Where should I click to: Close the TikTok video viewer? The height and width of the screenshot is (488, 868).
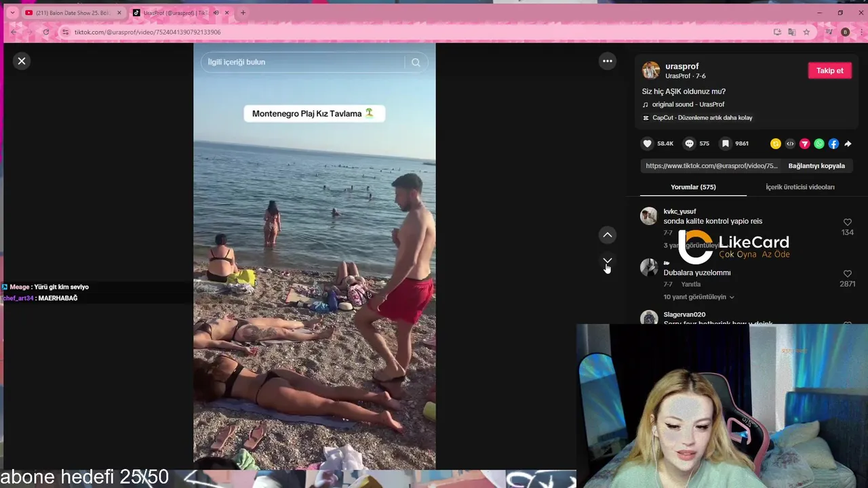tap(22, 61)
